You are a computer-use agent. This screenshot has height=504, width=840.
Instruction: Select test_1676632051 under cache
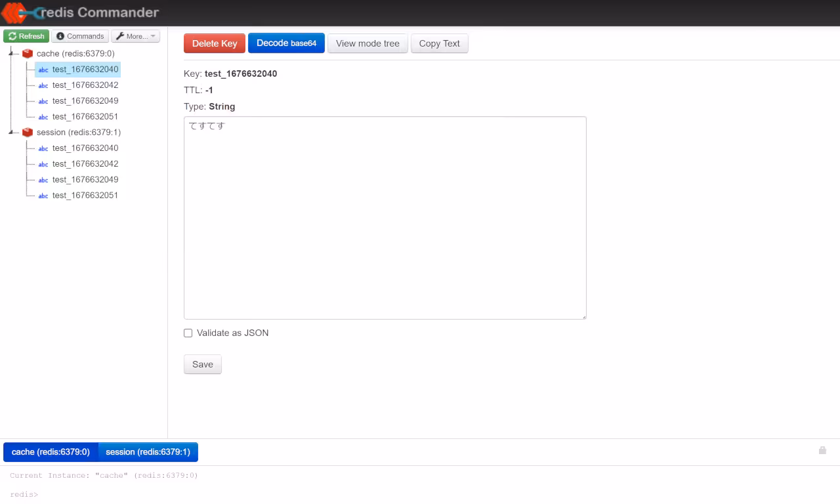coord(85,117)
